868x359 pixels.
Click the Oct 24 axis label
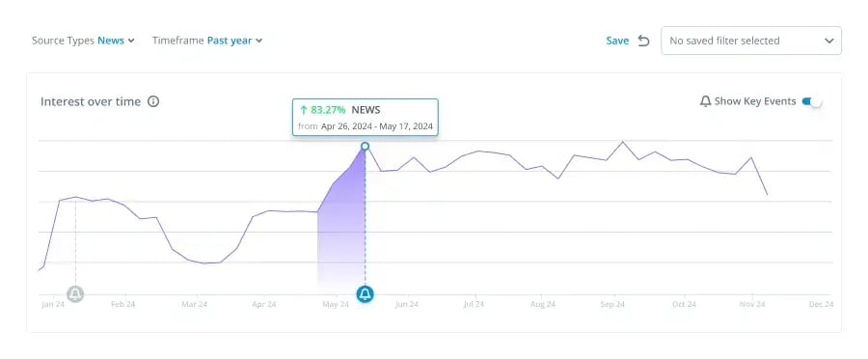click(x=684, y=304)
